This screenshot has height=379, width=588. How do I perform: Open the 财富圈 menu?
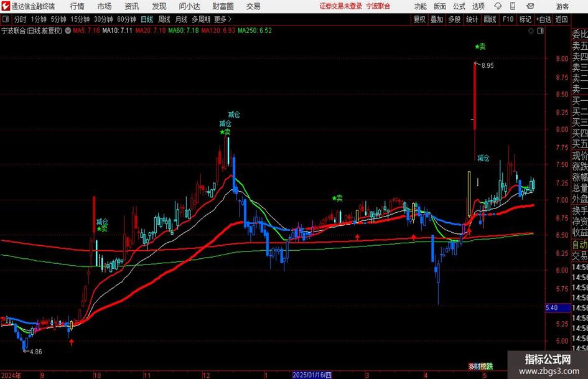223,6
